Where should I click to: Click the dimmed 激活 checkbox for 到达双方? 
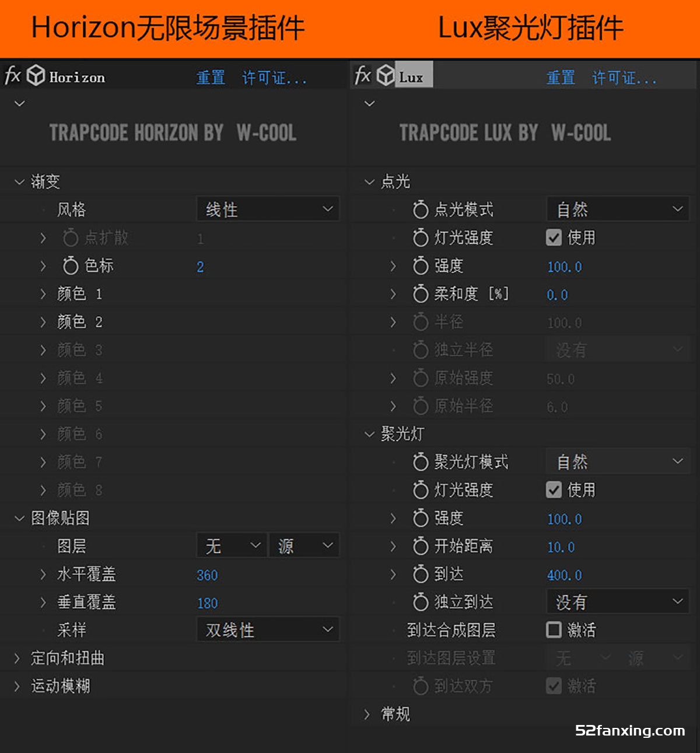[x=554, y=686]
